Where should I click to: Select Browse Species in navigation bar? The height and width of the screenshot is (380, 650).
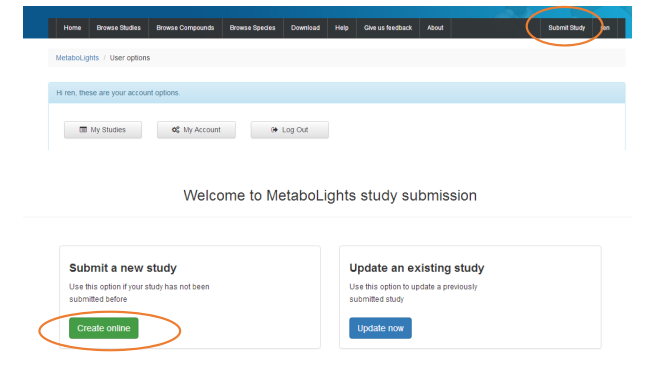click(x=252, y=28)
